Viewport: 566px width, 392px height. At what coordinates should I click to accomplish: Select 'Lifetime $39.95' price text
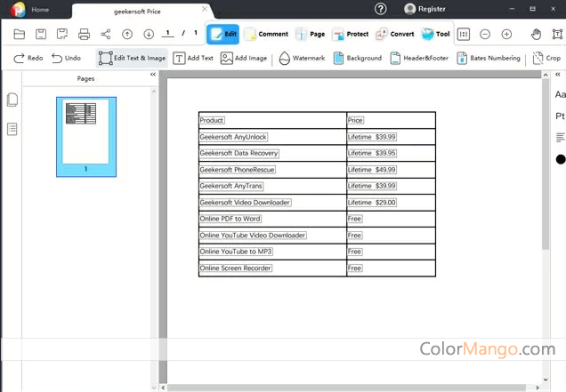click(372, 153)
